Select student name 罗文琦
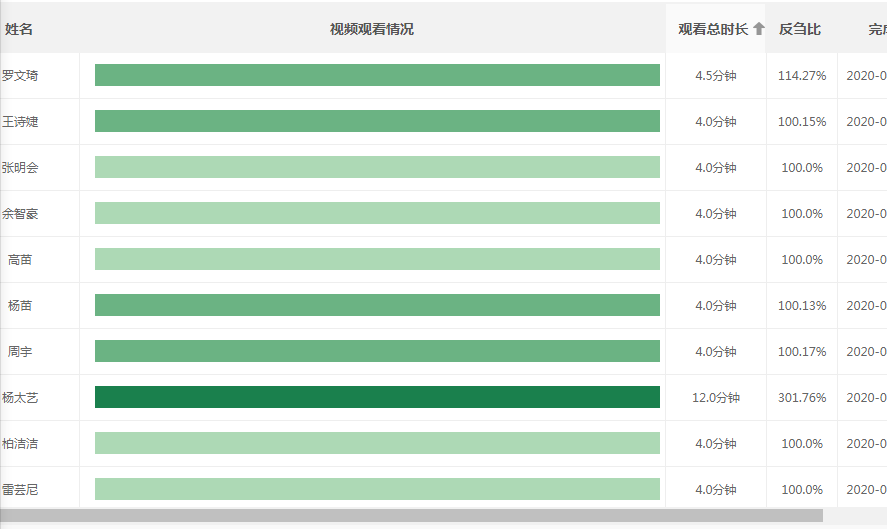The image size is (887, 529). point(20,75)
